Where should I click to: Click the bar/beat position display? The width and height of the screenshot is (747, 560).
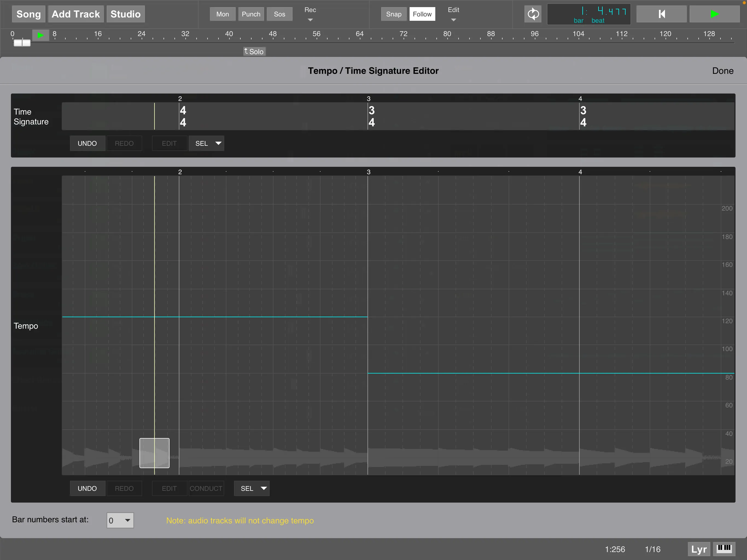(588, 14)
